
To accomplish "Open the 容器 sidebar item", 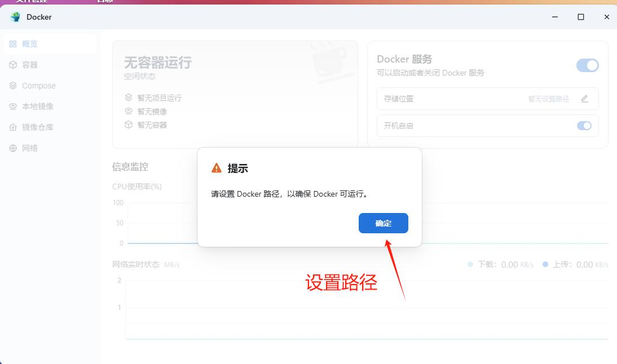I will click(x=50, y=65).
